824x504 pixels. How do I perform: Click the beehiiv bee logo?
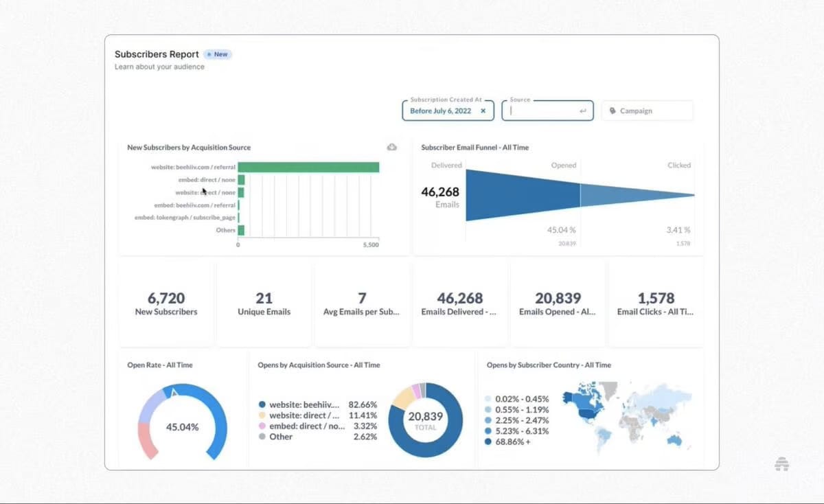click(781, 464)
